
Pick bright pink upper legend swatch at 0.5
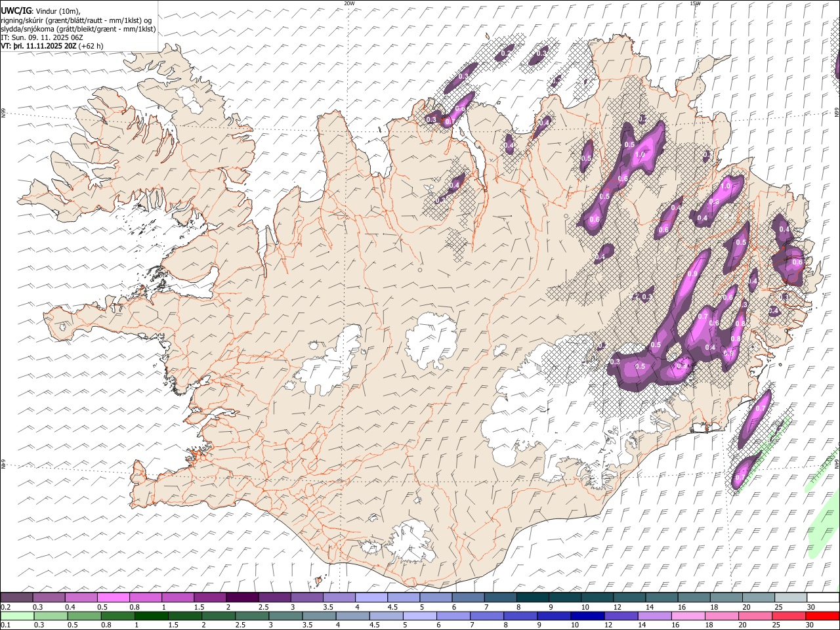coord(114,597)
